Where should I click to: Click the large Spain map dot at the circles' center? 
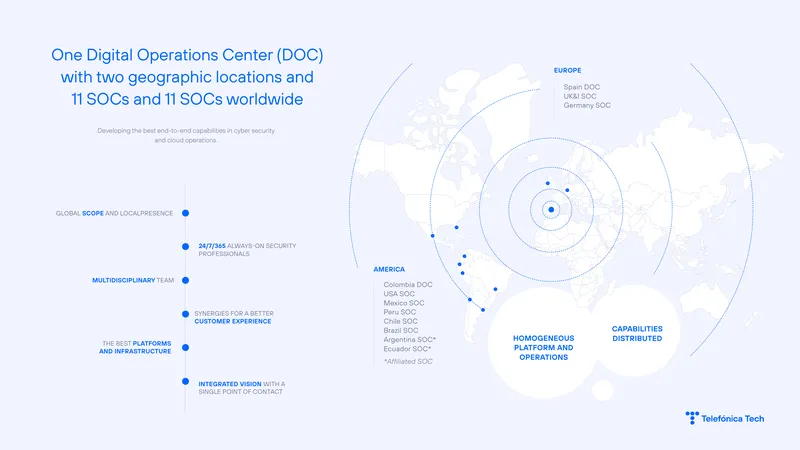[x=551, y=210]
